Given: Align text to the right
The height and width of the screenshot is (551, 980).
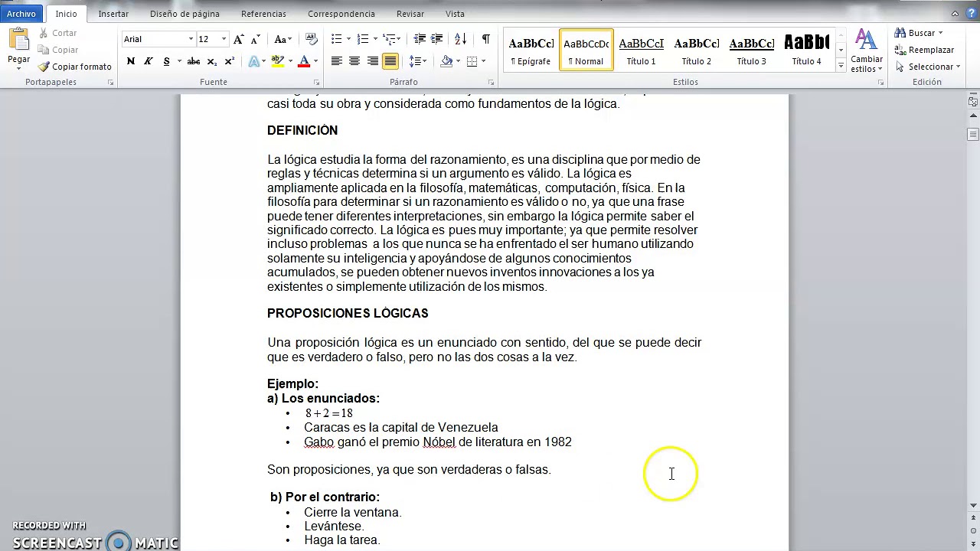Looking at the screenshot, I should (x=373, y=61).
